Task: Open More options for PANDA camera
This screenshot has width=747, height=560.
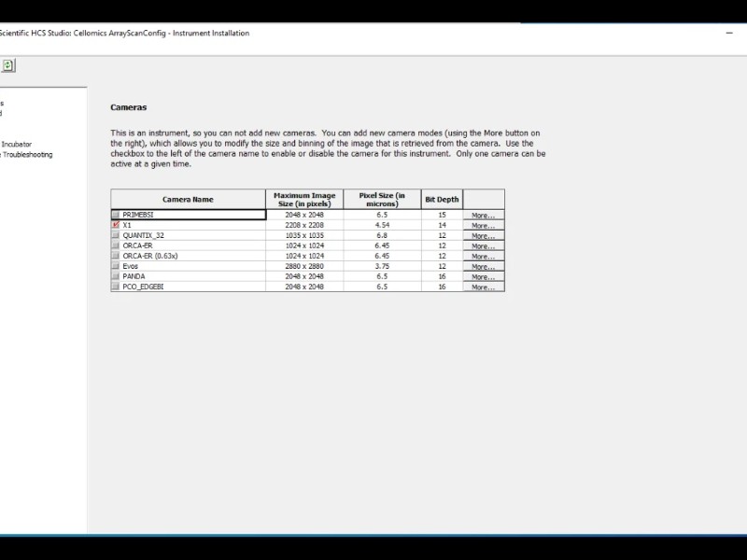Action: pyautogui.click(x=484, y=276)
